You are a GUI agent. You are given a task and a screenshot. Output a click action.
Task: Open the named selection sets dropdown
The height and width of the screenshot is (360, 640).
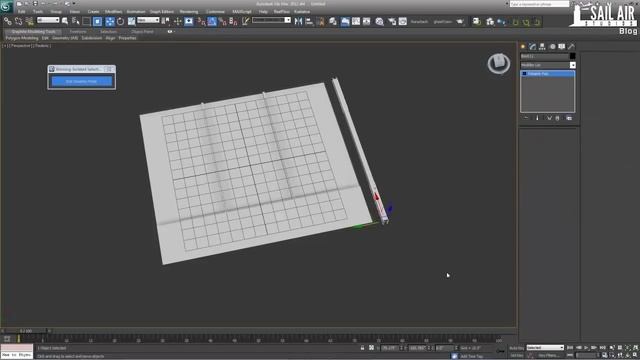(x=271, y=20)
